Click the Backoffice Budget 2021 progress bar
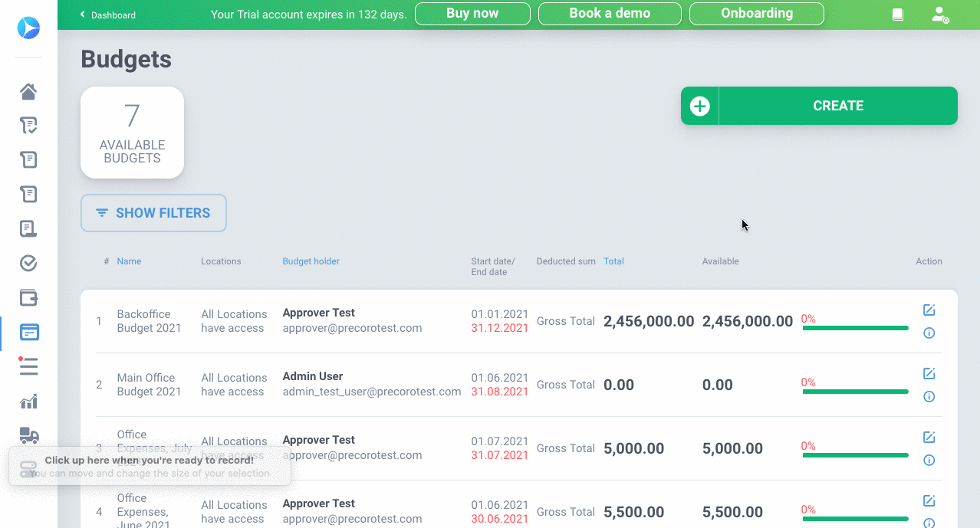The width and height of the screenshot is (980, 528). [x=855, y=328]
